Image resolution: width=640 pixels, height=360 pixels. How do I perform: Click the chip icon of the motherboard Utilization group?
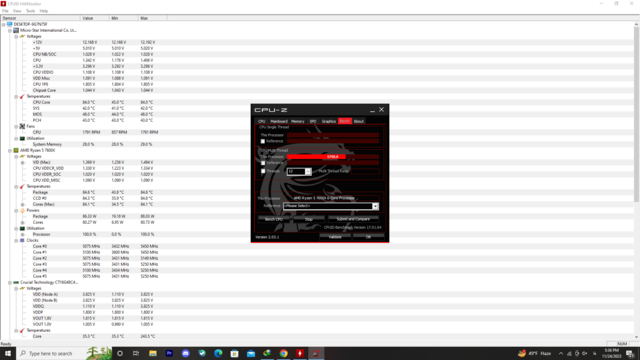point(22,138)
